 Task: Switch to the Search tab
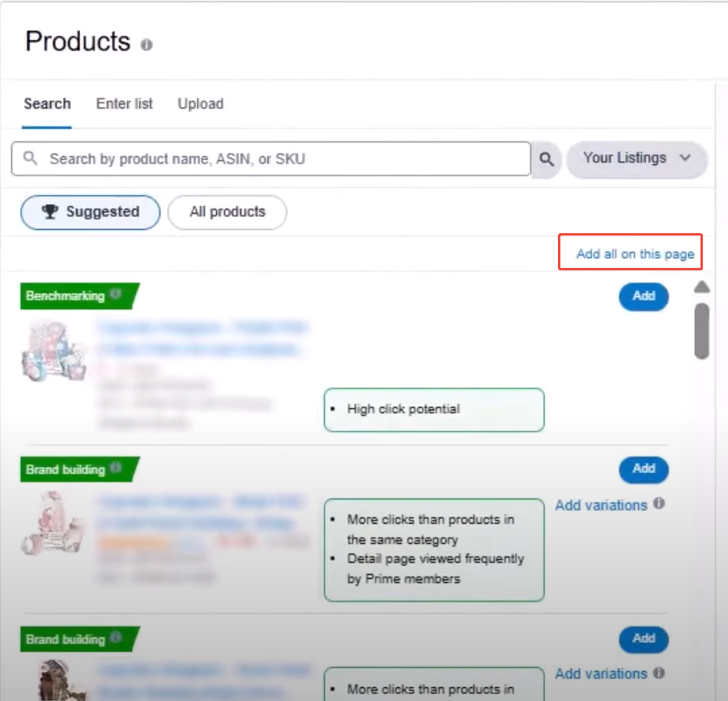[x=47, y=104]
